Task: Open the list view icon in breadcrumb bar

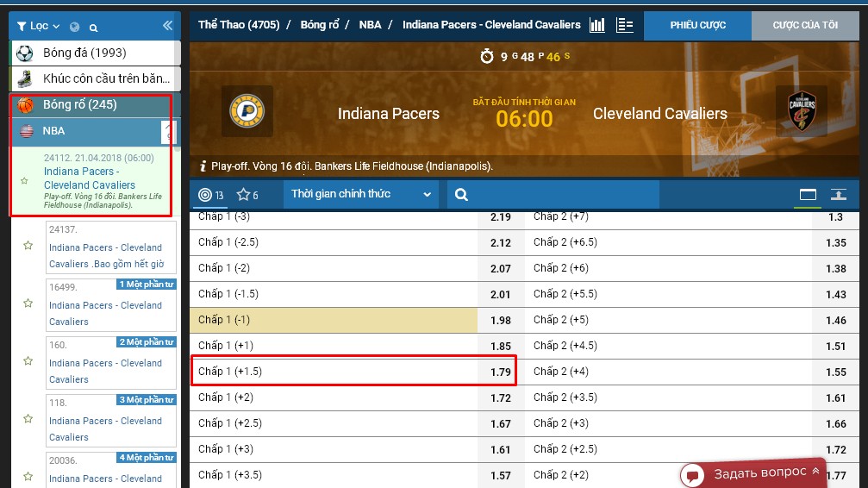Action: click(624, 25)
